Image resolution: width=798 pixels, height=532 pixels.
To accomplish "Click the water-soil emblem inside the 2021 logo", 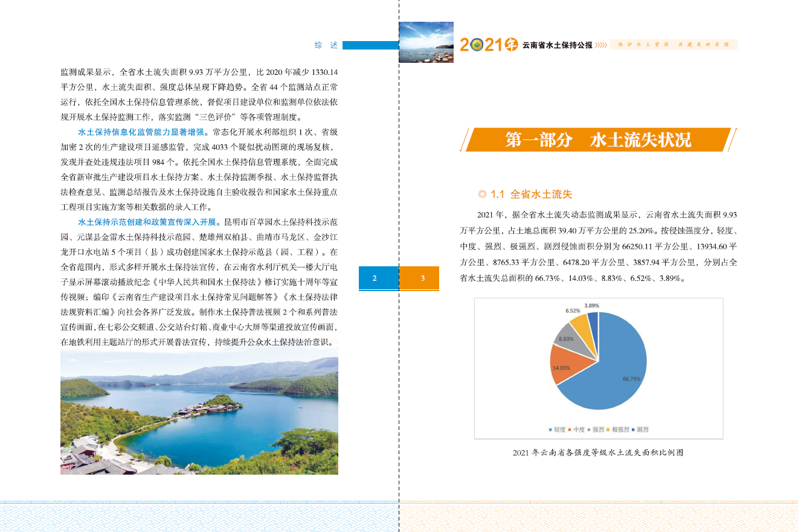I will [x=478, y=45].
